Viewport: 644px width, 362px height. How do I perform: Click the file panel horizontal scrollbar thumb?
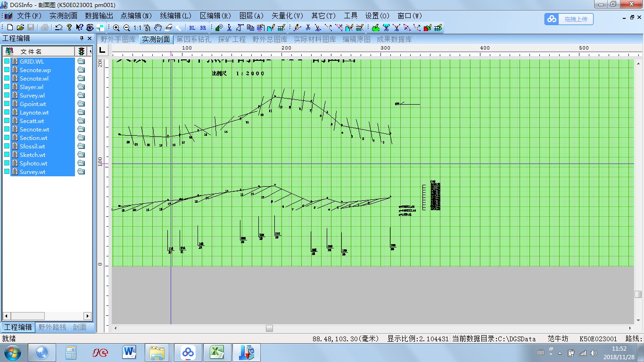27,316
